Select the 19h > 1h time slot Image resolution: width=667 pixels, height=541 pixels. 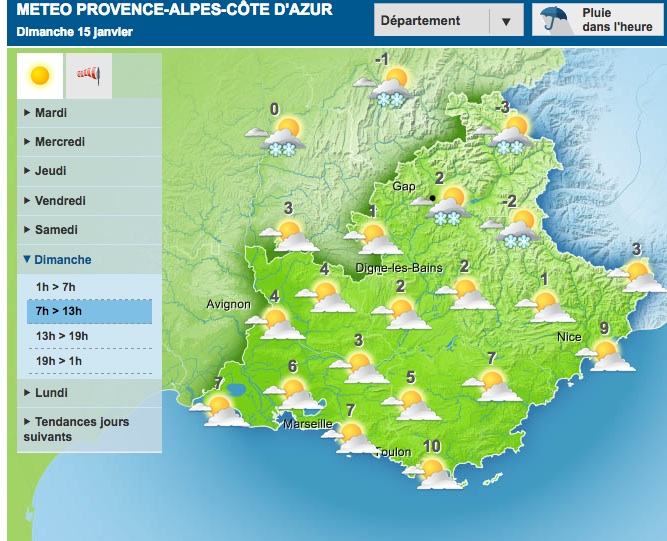coord(89,361)
